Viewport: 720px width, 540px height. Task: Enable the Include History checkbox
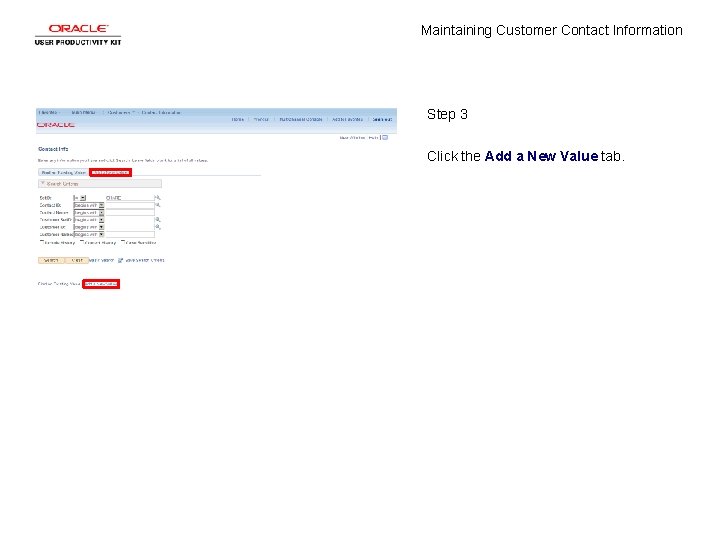[41, 242]
